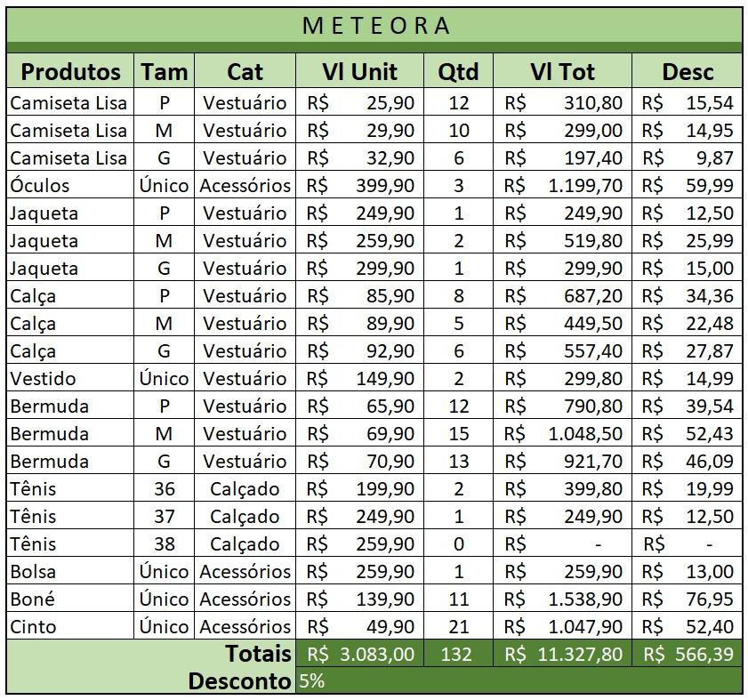Viewport: 748px width, 700px height.
Task: Click the Tam column header
Action: point(164,71)
